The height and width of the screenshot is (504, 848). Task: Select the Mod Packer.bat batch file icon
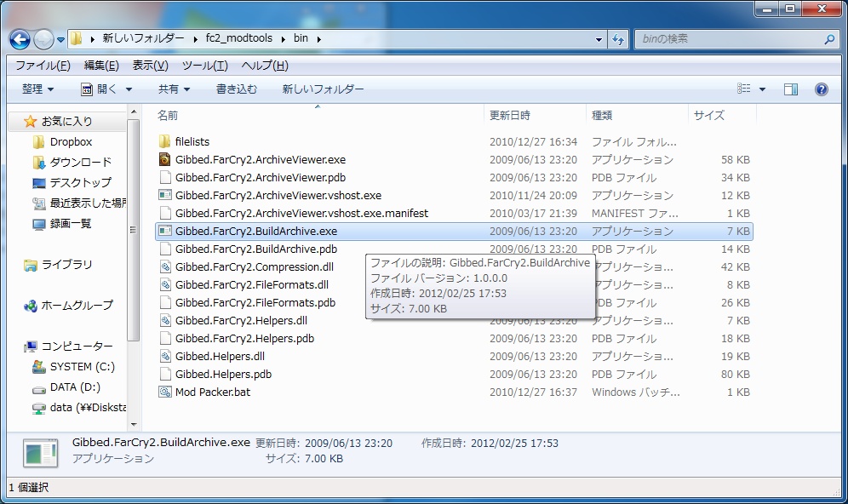tap(165, 392)
